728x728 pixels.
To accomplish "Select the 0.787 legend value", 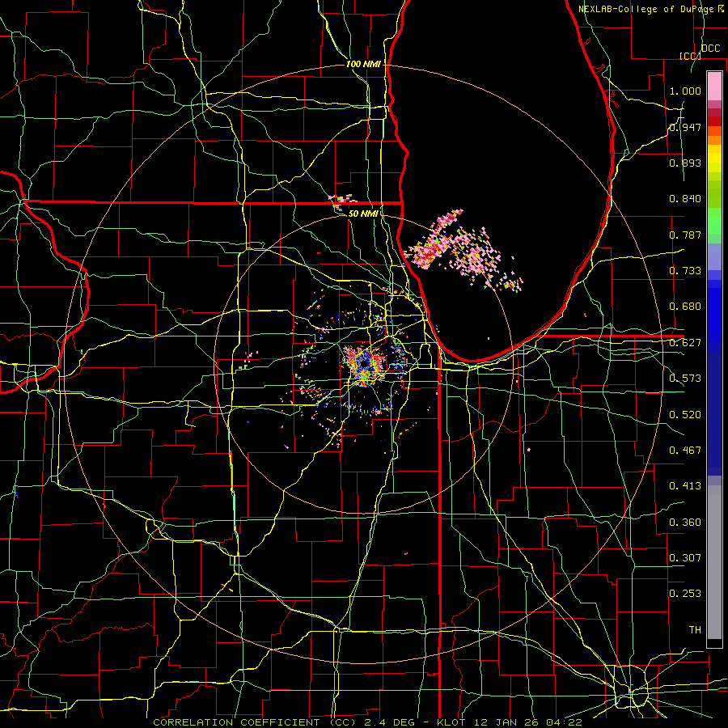I will pyautogui.click(x=685, y=235).
